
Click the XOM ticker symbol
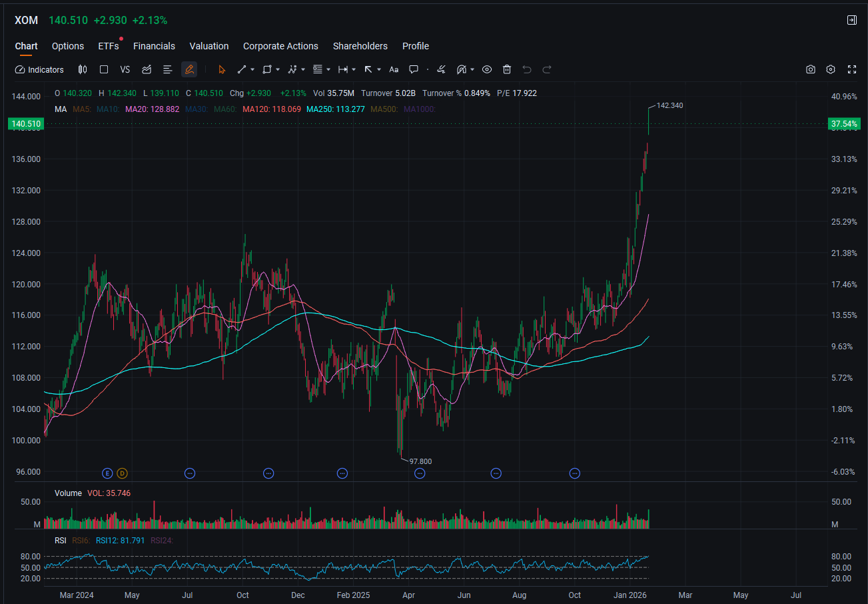coord(27,20)
